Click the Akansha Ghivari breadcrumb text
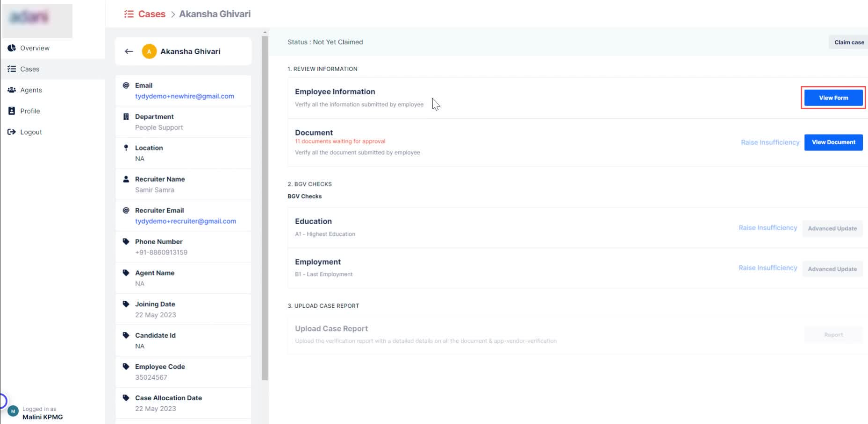Viewport: 868px width, 424px height. [215, 14]
